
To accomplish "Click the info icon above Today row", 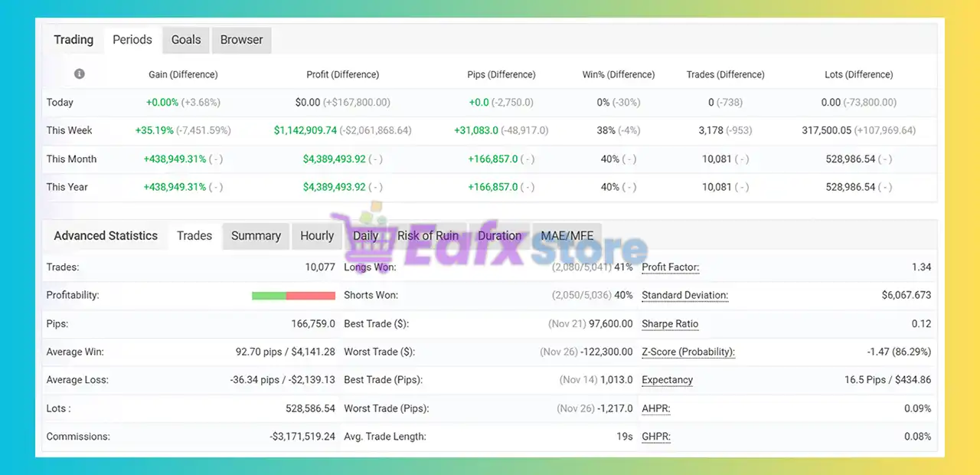I will tap(80, 74).
